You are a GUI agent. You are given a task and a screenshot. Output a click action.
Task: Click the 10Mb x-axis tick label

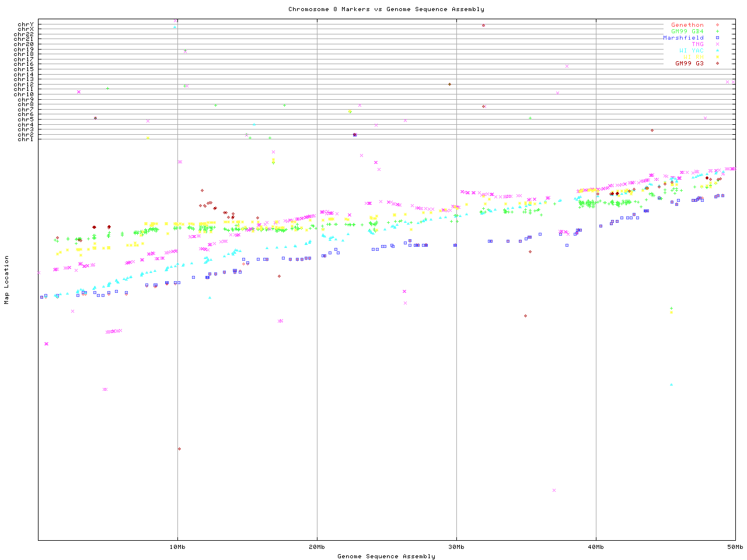[177, 547]
